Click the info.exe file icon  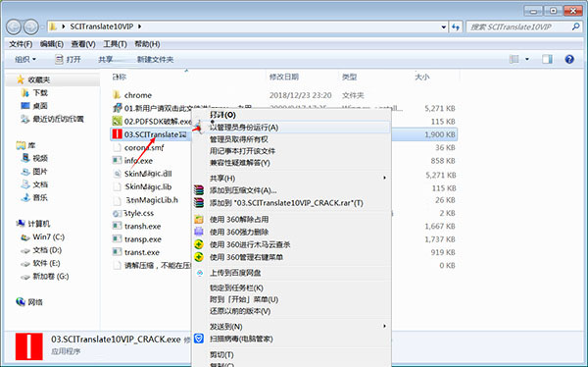117,160
